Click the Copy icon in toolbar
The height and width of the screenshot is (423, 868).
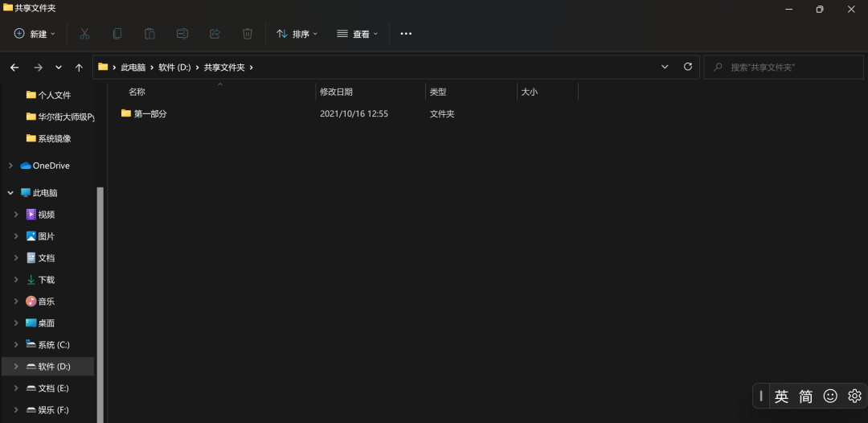(x=117, y=34)
